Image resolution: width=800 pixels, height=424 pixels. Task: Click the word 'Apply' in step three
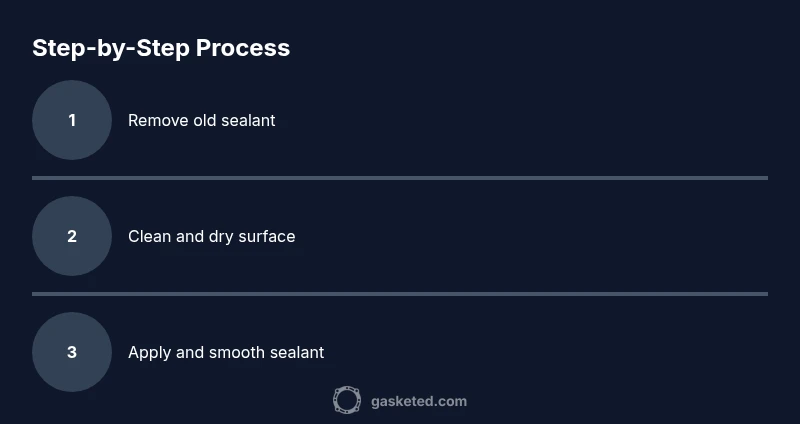click(149, 353)
